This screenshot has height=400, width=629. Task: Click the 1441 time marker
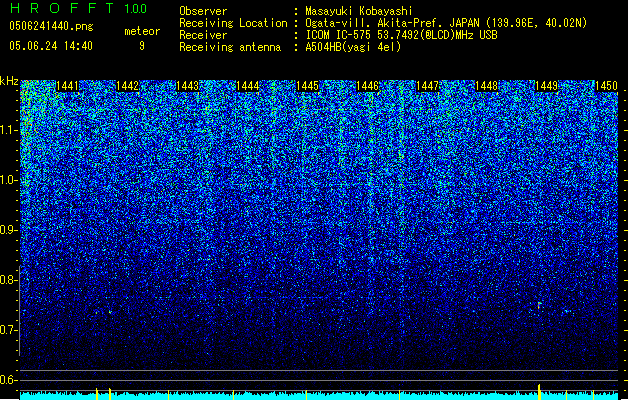click(x=67, y=86)
